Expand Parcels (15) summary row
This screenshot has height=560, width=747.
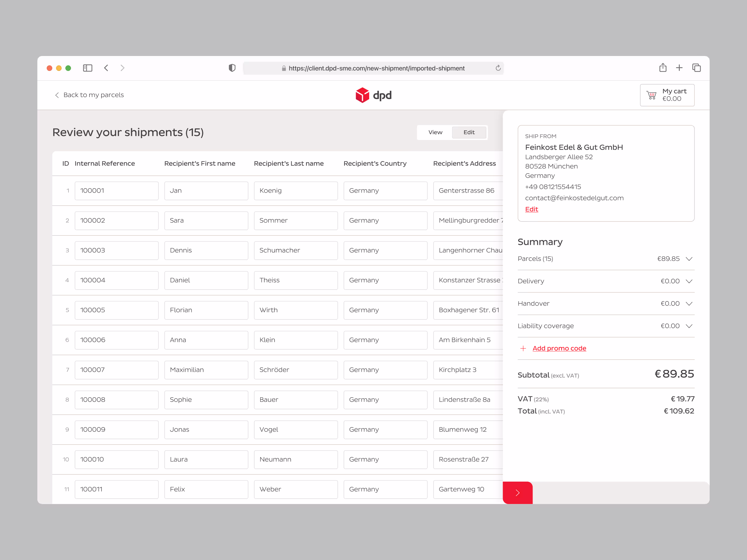coord(689,259)
